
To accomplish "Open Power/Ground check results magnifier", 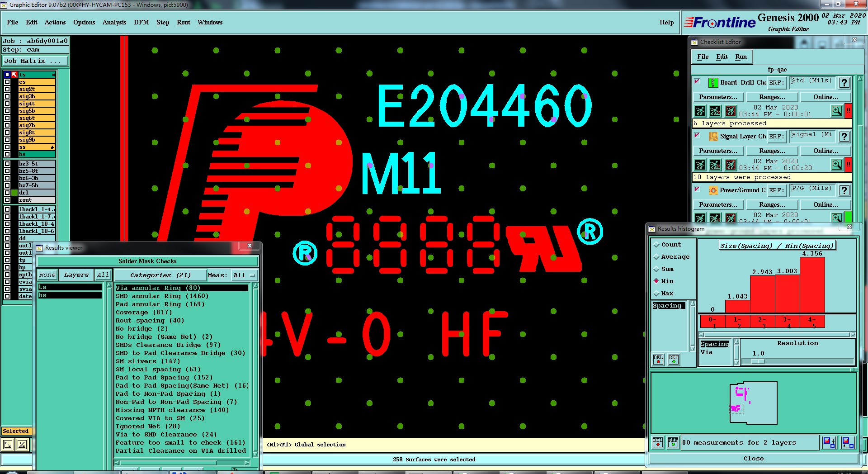I will pos(837,218).
